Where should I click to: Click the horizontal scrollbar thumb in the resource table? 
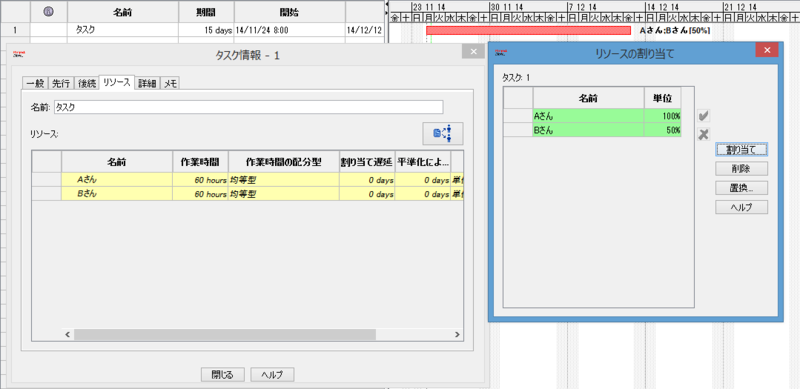pos(224,335)
